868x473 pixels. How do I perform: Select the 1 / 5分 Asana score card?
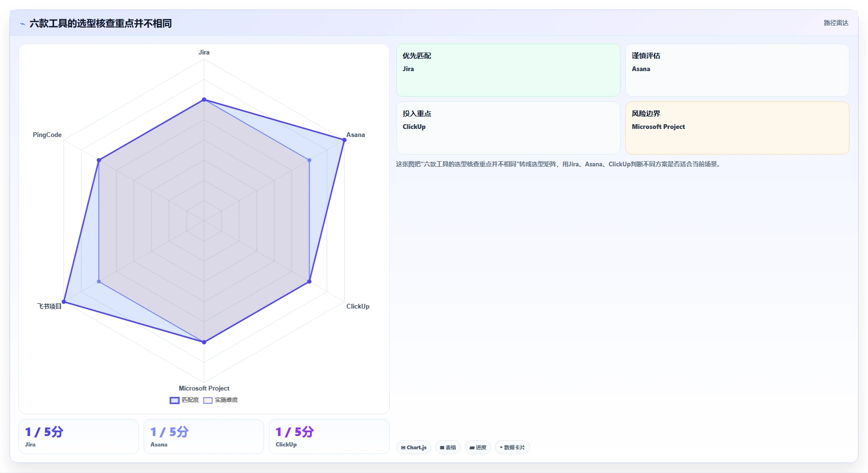[204, 437]
